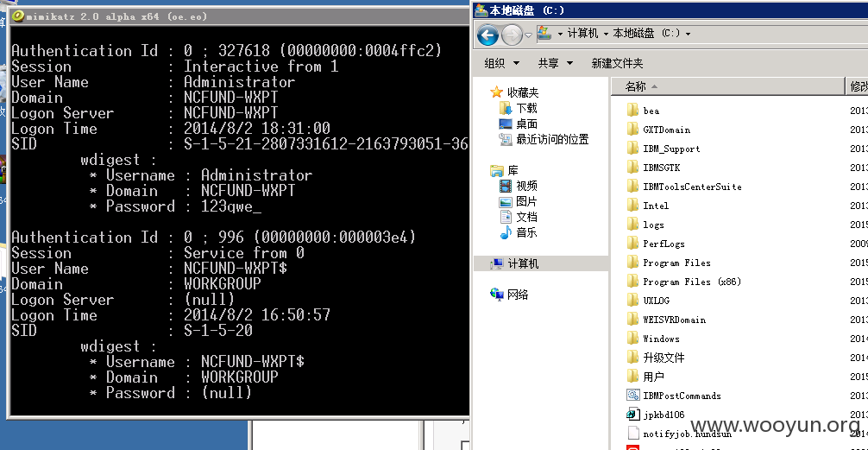This screenshot has height=450, width=868.
Task: Select the UXLOG folder icon
Action: 633,300
